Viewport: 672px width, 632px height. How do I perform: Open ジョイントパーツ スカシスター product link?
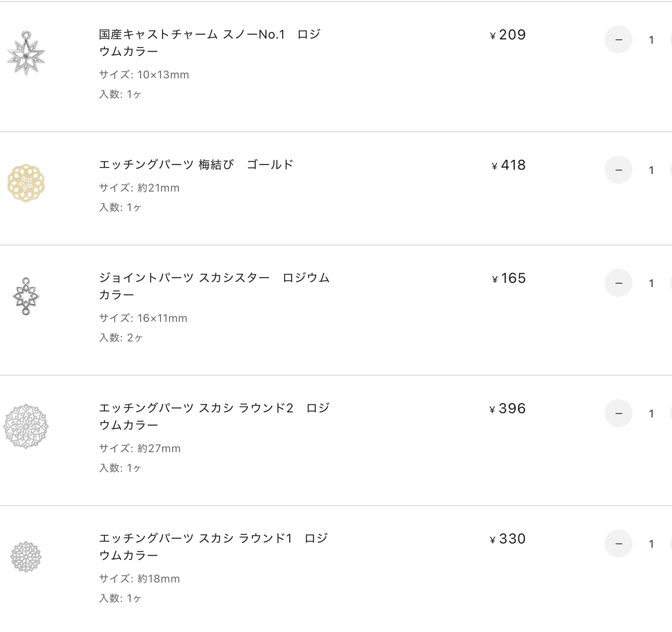214,286
